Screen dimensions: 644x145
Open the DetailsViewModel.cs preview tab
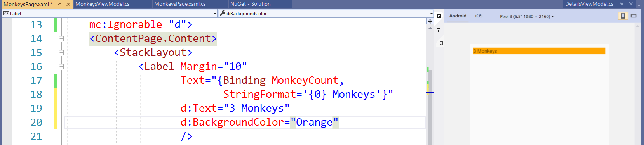point(589,4)
